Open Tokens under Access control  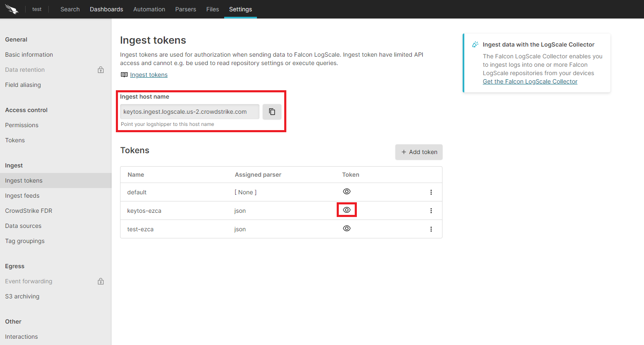15,140
